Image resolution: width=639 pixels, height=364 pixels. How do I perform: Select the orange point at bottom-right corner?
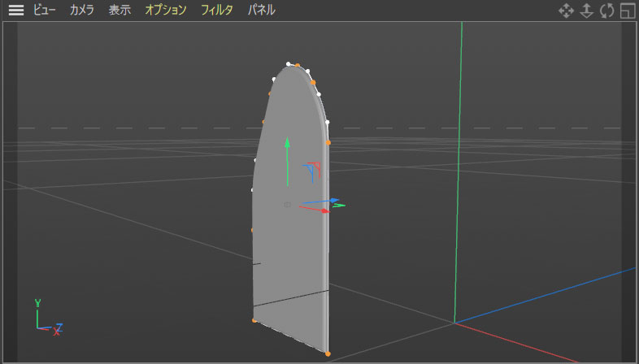328,353
